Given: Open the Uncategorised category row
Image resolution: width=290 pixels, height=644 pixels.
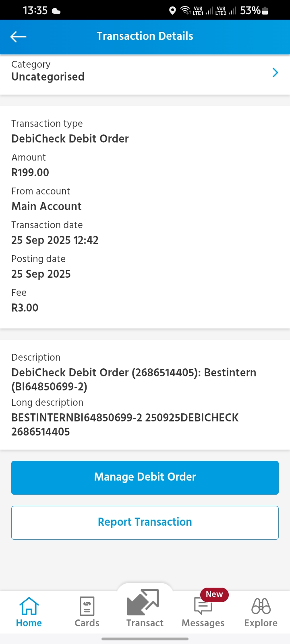Looking at the screenshot, I should pos(48,76).
